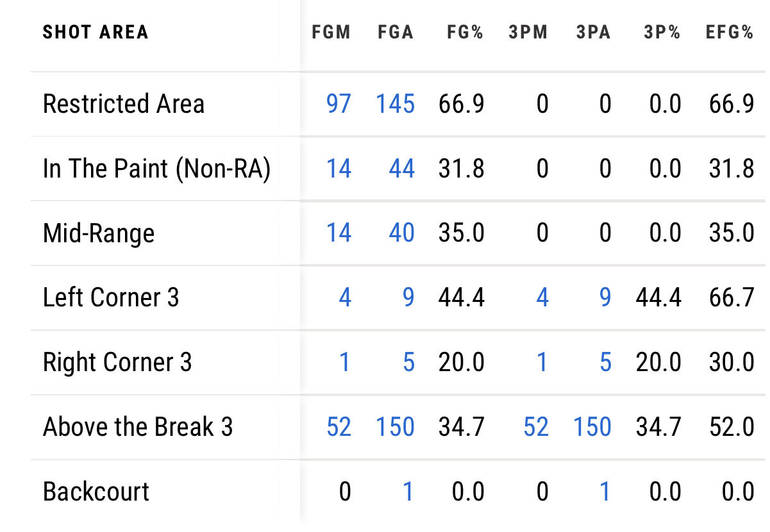This screenshot has height=532, width=770.
Task: Open Left Corner 3 3PA value 9
Action: coord(605,297)
